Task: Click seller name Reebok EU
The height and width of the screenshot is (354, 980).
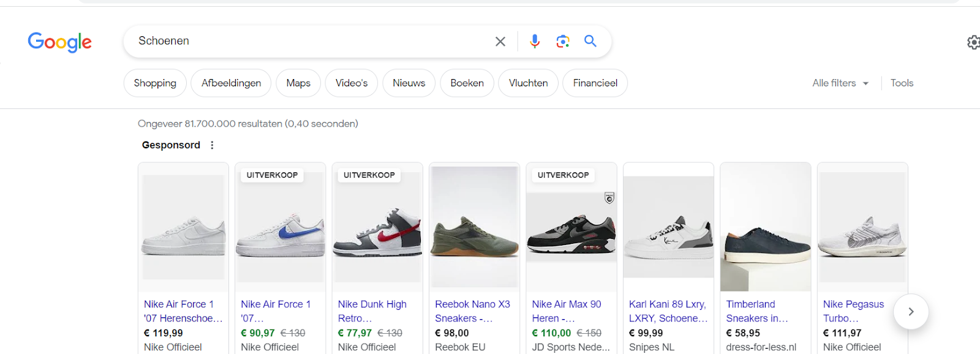Action: click(x=460, y=347)
